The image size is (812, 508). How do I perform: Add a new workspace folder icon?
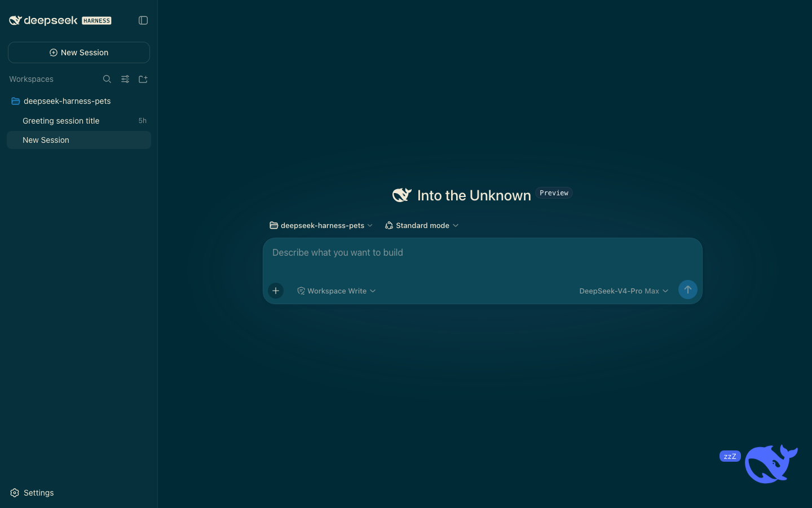[143, 79]
